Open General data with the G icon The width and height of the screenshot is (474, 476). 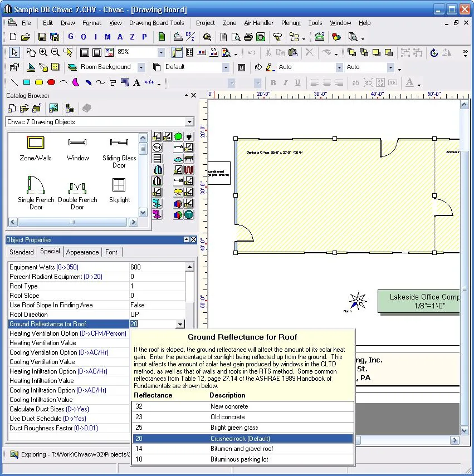pos(71,37)
